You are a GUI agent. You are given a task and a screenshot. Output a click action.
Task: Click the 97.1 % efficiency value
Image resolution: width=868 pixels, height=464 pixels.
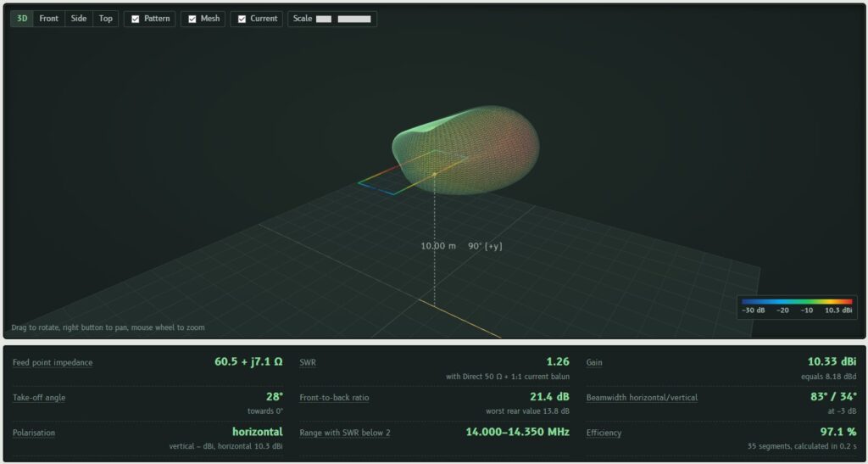tap(838, 432)
